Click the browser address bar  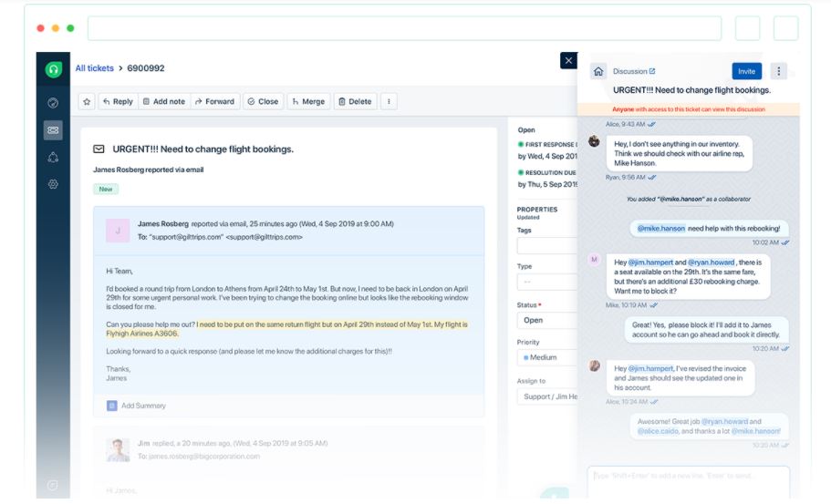pos(404,28)
